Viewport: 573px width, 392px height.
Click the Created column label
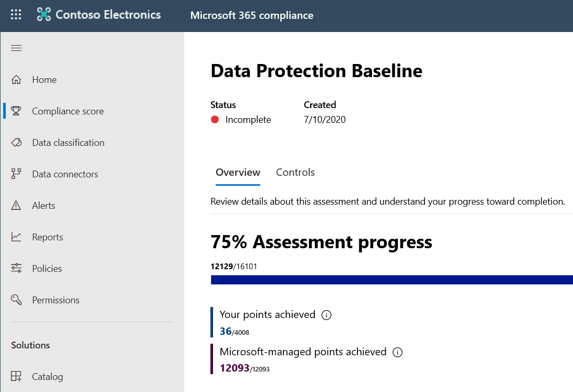[320, 105]
